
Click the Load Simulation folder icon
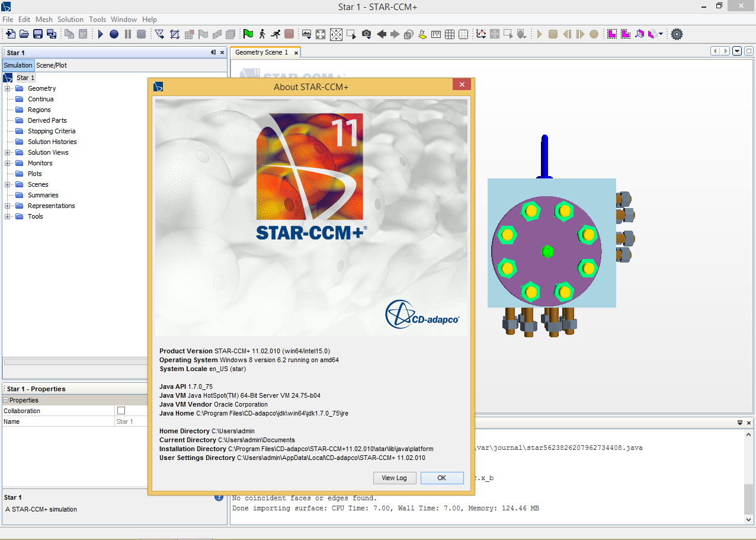24,34
